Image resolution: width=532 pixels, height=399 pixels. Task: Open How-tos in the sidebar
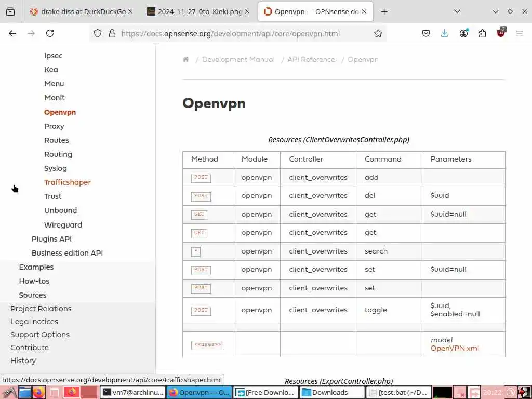pos(34,281)
